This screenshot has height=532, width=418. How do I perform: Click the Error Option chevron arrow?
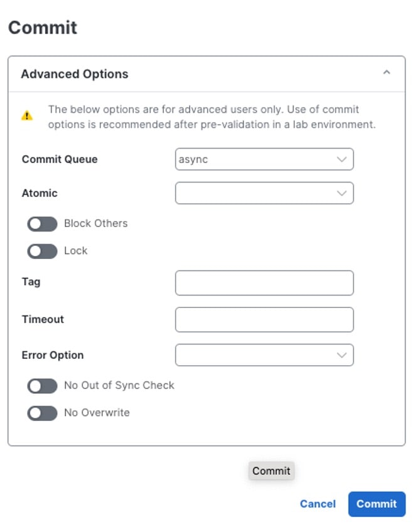point(342,355)
